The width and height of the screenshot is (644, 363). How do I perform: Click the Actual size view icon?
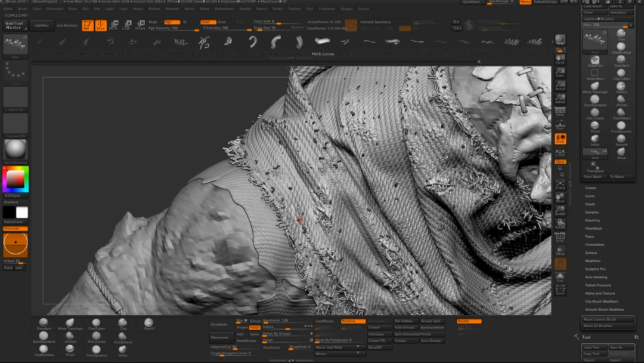[560, 86]
